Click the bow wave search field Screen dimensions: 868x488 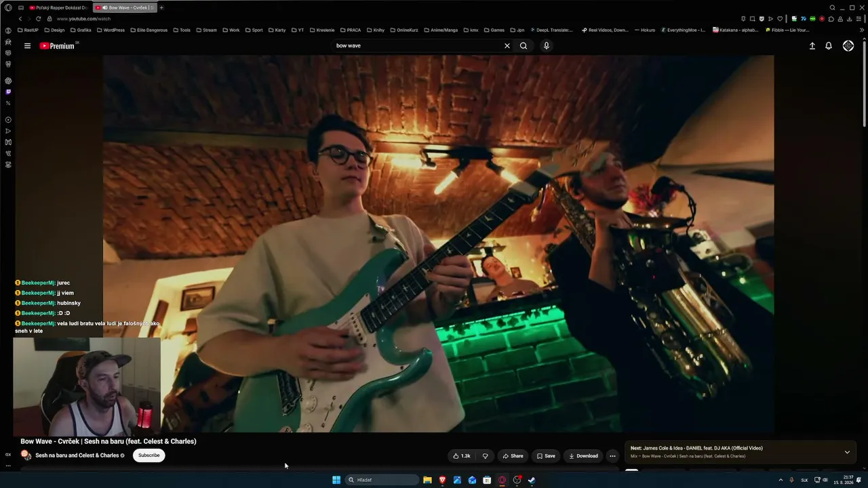coord(418,46)
